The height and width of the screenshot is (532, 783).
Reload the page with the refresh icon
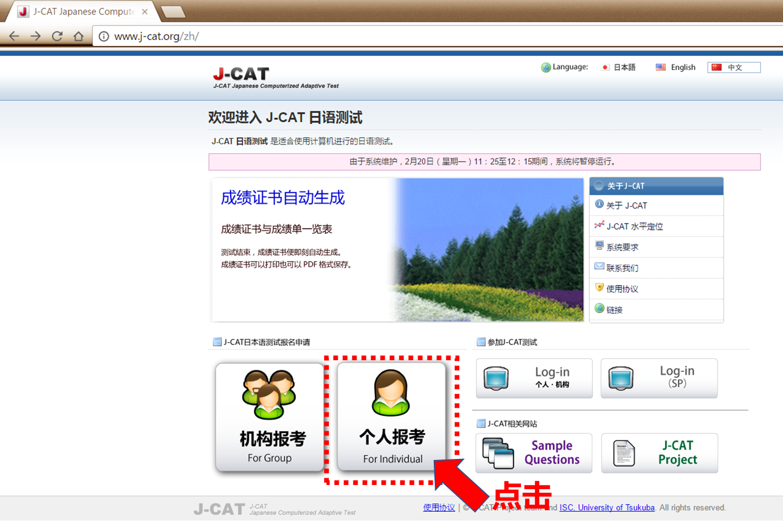57,36
